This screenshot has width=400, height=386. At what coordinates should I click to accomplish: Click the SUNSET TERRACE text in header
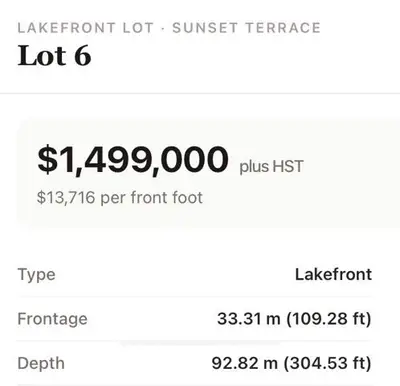(x=246, y=28)
